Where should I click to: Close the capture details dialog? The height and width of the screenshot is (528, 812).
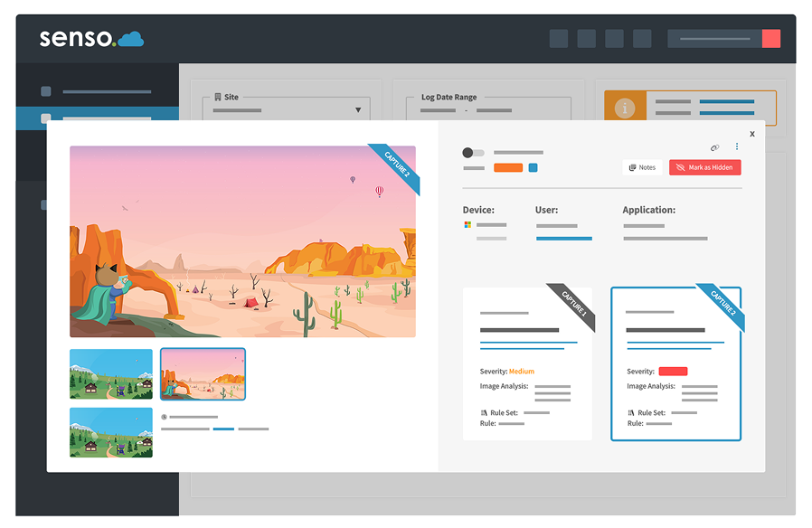(x=752, y=133)
